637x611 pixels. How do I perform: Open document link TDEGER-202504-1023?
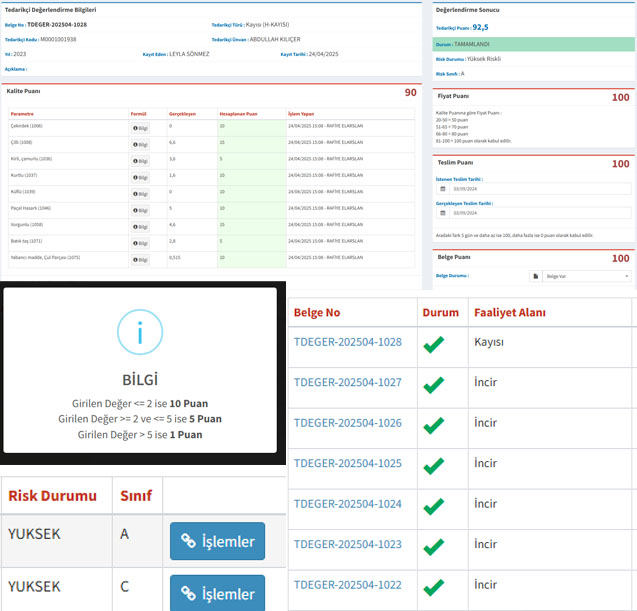pyautogui.click(x=348, y=545)
